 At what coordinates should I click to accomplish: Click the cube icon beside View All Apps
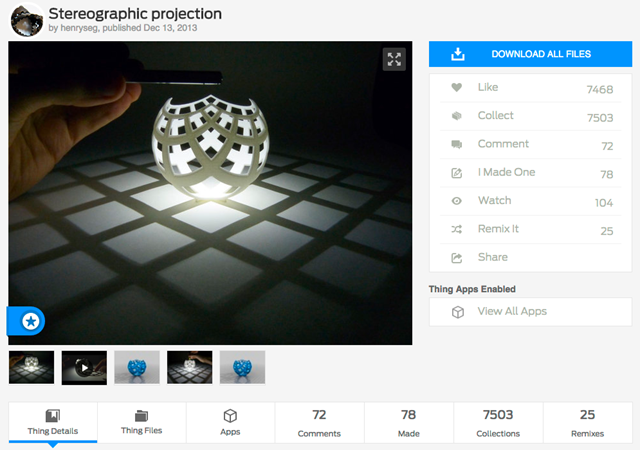point(458,312)
